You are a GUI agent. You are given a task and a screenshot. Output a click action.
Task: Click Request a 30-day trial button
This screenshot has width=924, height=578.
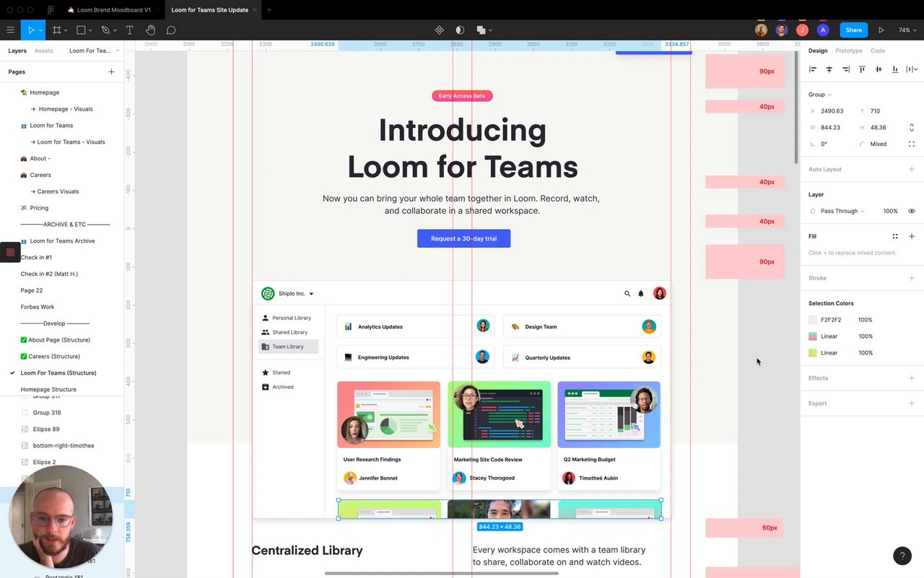pos(463,238)
